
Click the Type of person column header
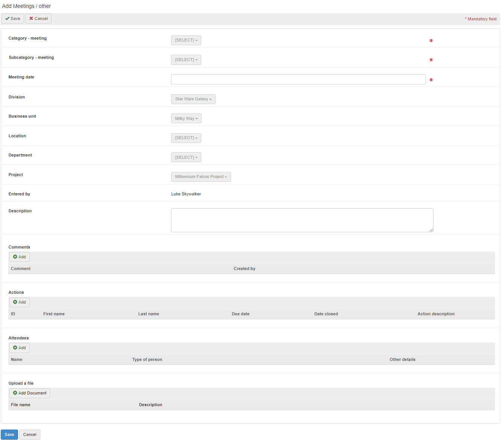(147, 359)
